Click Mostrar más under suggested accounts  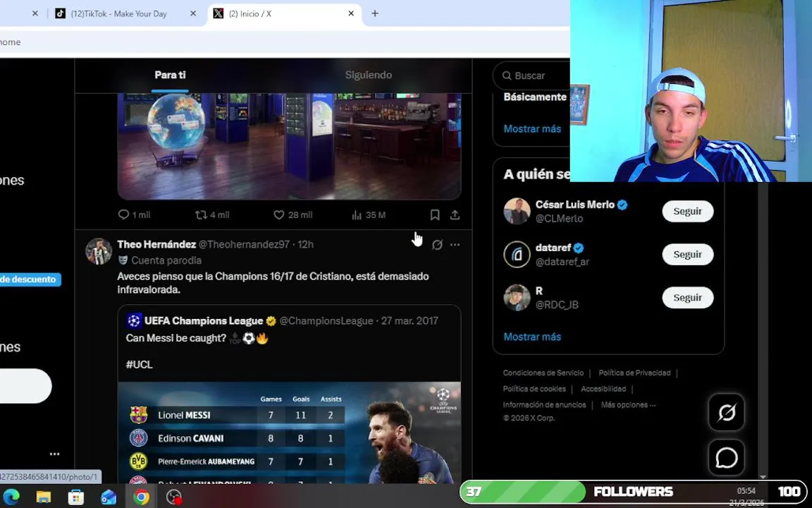532,337
